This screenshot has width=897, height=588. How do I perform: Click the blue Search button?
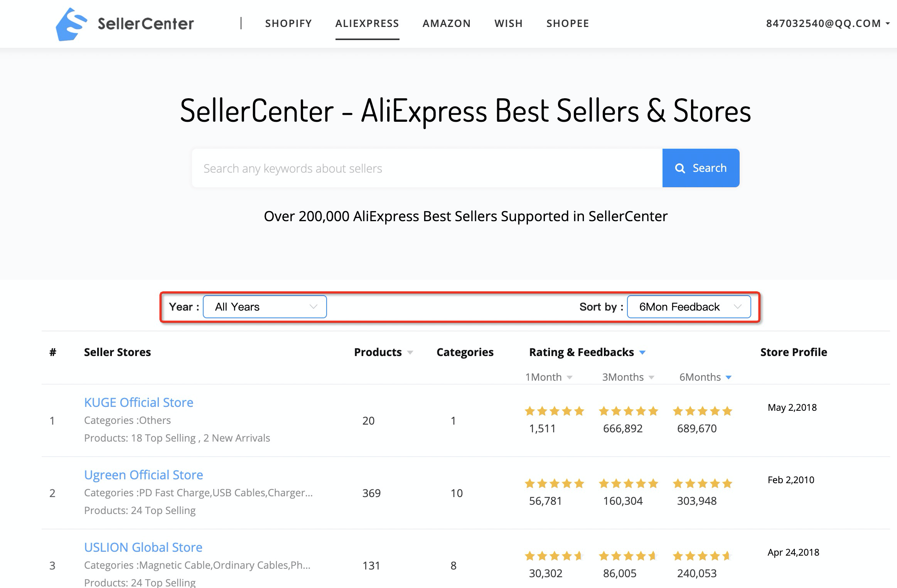pyautogui.click(x=701, y=168)
